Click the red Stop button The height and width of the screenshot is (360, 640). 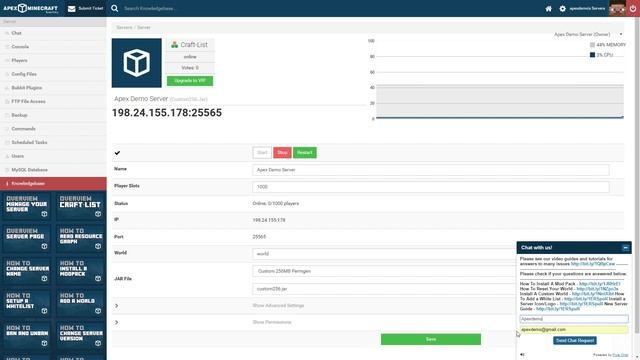click(282, 153)
